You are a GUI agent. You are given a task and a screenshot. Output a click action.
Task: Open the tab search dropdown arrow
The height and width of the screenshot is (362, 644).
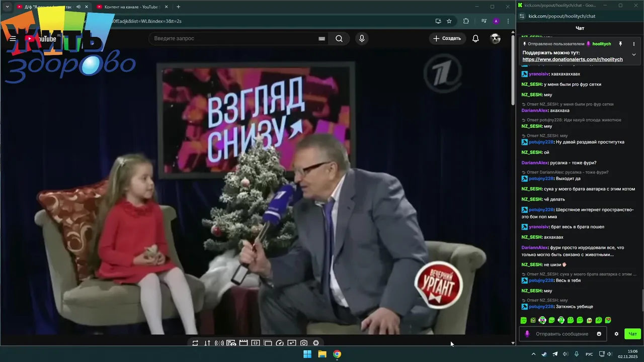7,7
